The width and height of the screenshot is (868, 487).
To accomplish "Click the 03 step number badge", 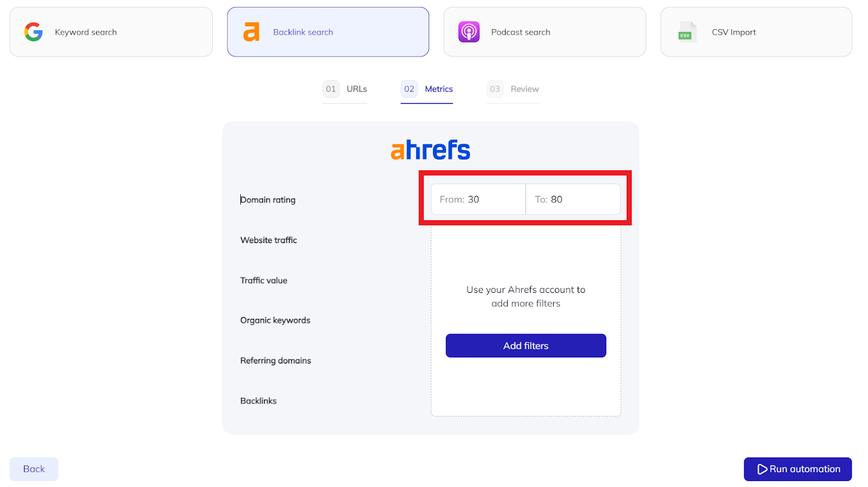I will coord(495,89).
